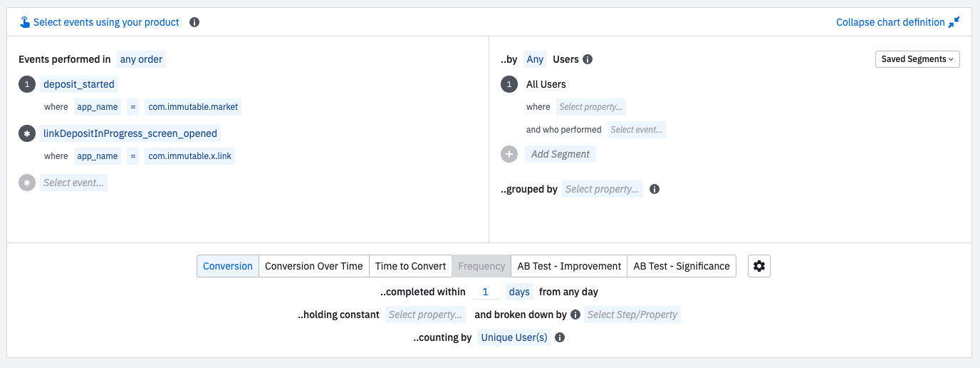Click the plus icon beside Add Segment
Viewport: 980px width, 368px height.
[509, 154]
